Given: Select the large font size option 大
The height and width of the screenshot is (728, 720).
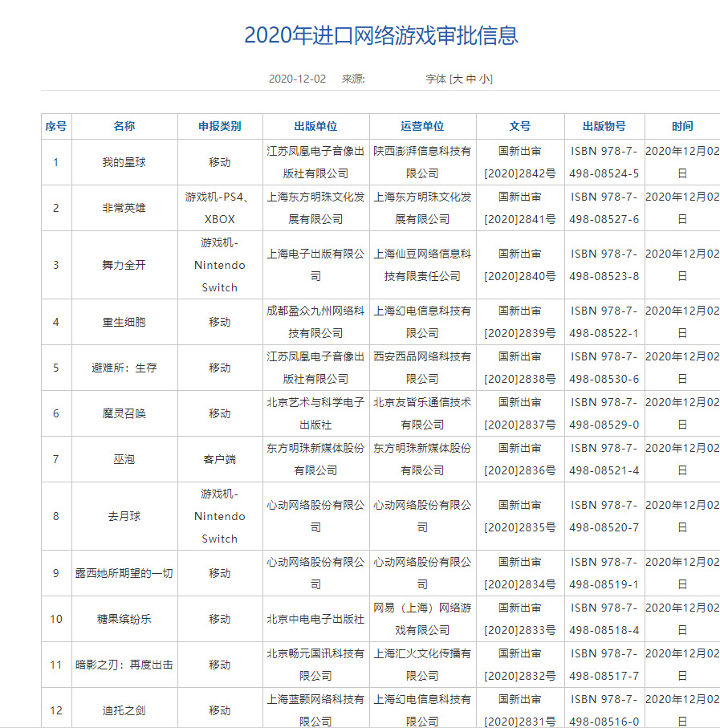Looking at the screenshot, I should coord(458,79).
